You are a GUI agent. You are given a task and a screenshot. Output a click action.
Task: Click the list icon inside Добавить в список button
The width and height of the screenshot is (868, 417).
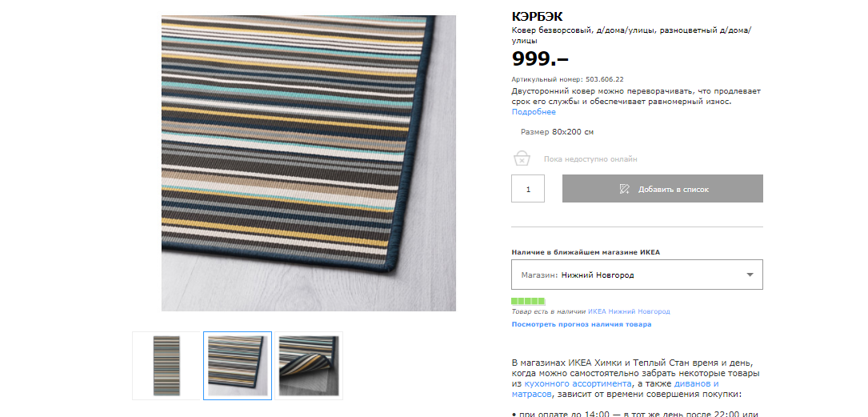pyautogui.click(x=625, y=189)
